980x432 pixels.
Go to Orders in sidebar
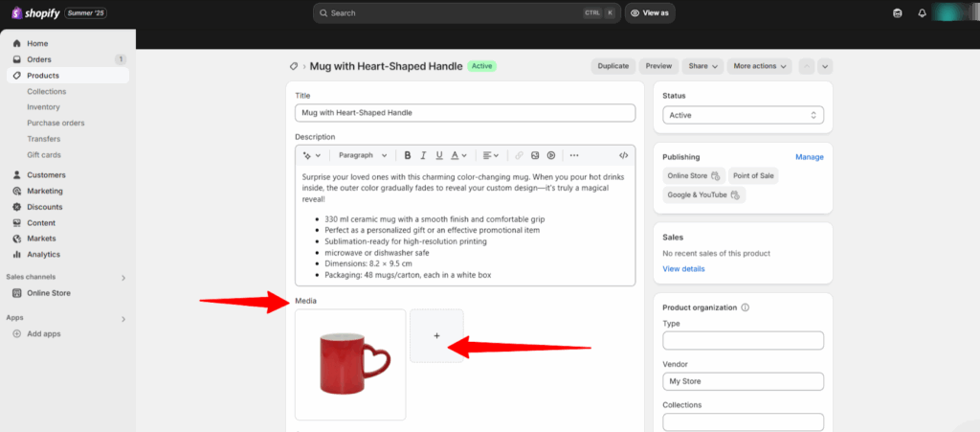point(39,59)
